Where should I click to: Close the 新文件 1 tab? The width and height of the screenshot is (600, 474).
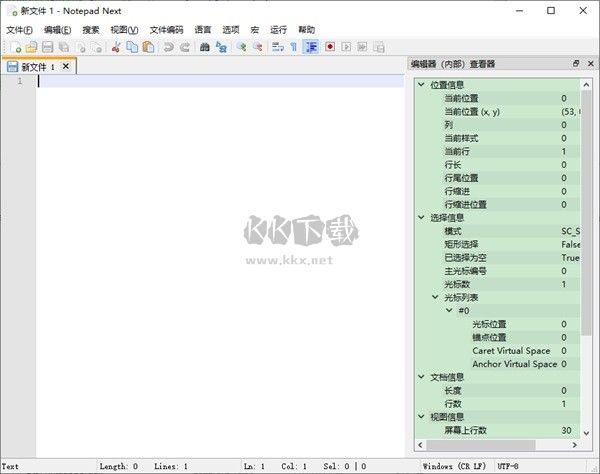(x=66, y=67)
